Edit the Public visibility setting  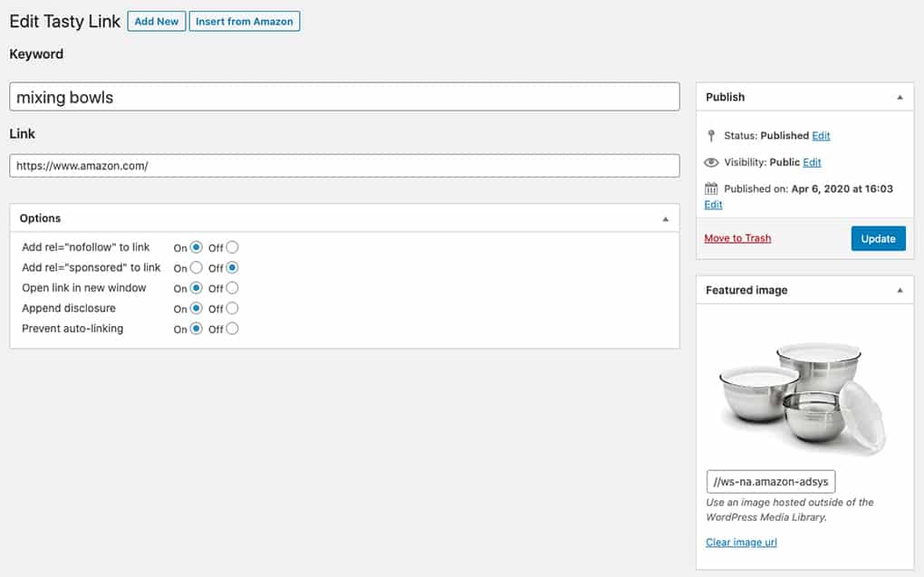coord(812,162)
